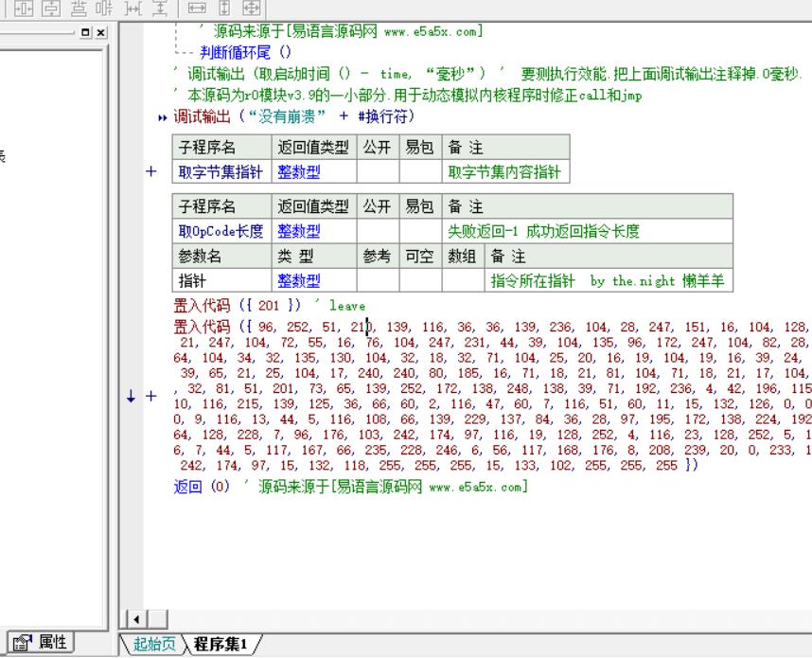
Task: Click the 整数型 return type of 取OpCode长度
Action: click(299, 231)
